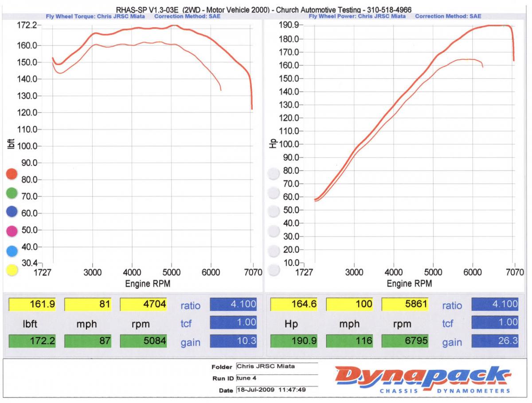The image size is (532, 403).
Task: Click the lbft axis label on torque chart
Action: click(x=12, y=143)
